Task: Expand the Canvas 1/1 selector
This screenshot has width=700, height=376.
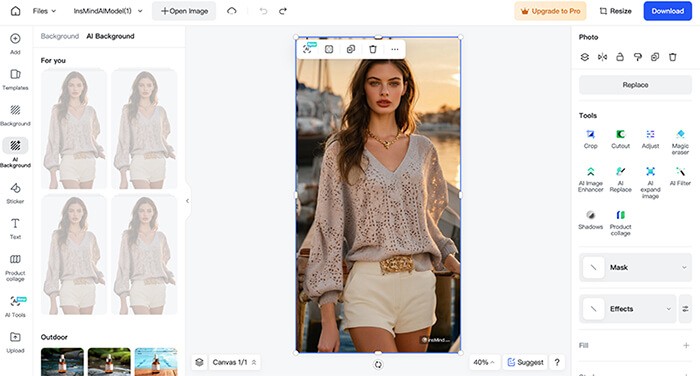Action: pos(234,362)
